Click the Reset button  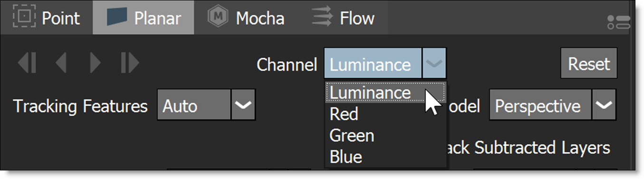point(589,63)
